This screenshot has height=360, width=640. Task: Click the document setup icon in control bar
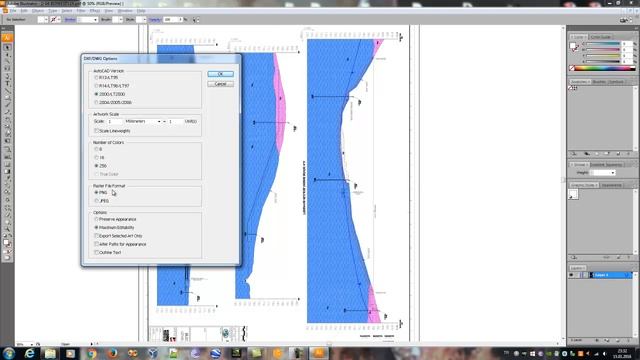coord(196,20)
